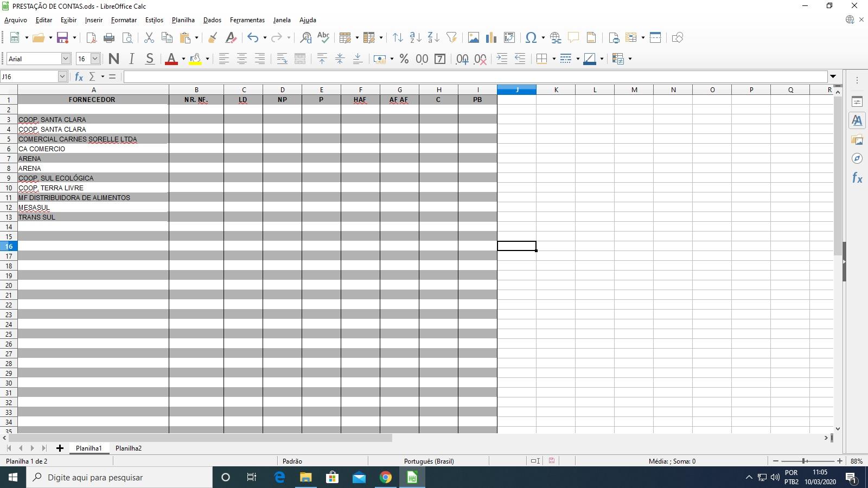Run the spelling check
Screen dimensions: 868x488
point(323,37)
